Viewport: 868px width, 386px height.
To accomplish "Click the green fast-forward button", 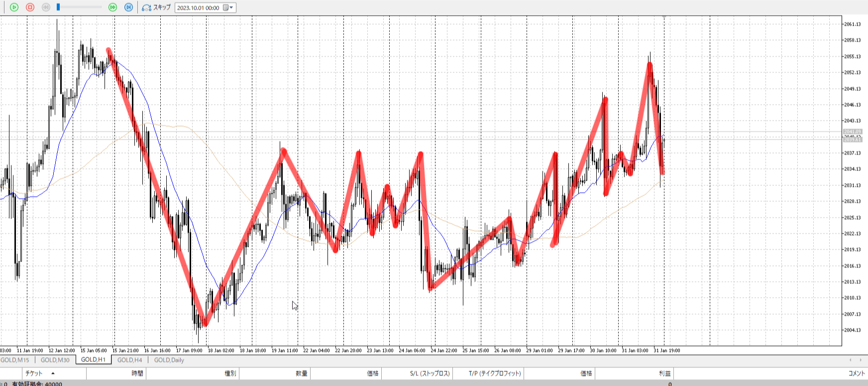I will [112, 7].
